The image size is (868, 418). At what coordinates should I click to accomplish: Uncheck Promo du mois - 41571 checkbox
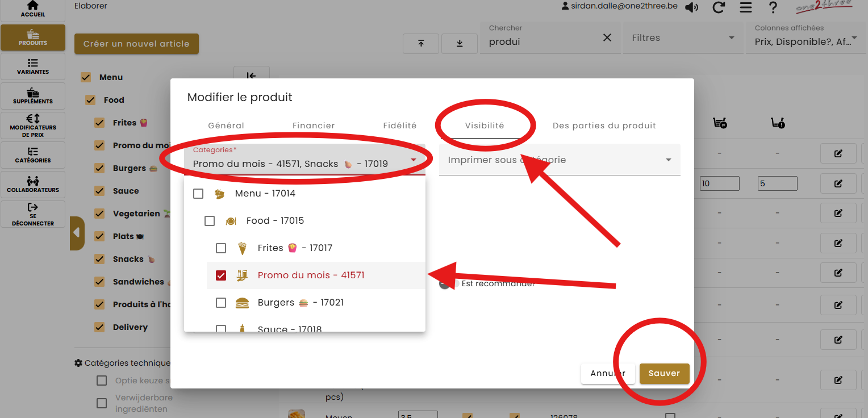point(221,275)
